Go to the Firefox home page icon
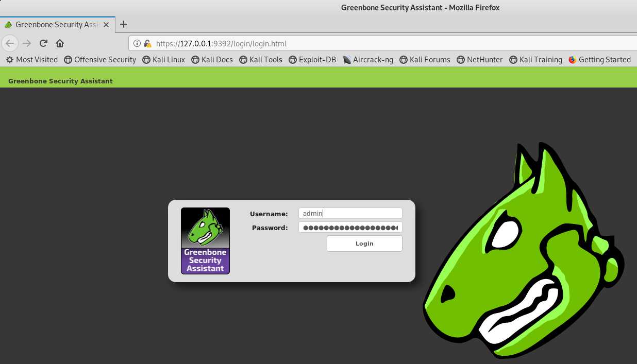 click(x=60, y=43)
